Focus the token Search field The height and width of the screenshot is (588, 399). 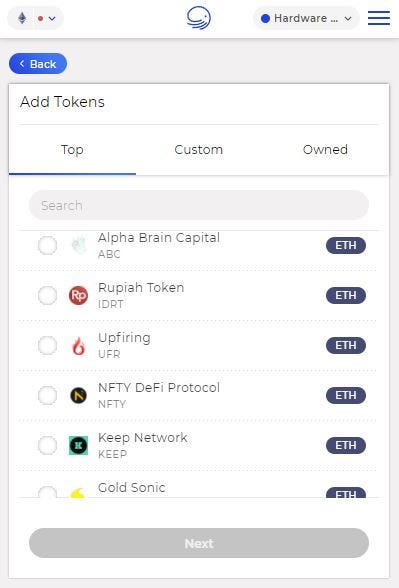click(199, 205)
